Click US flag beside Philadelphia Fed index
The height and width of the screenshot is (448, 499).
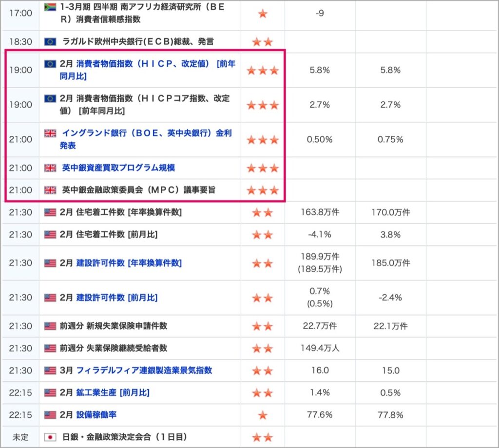50,371
